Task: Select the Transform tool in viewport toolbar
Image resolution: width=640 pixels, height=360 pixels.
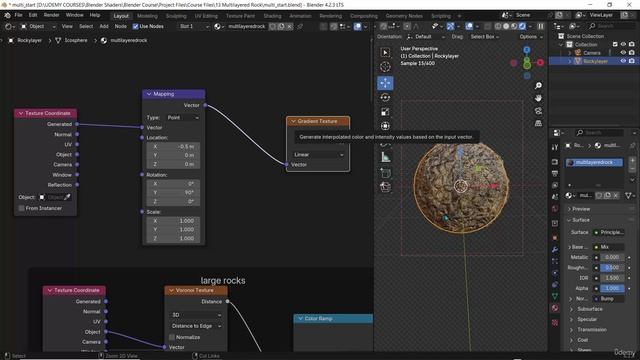Action: 385,126
